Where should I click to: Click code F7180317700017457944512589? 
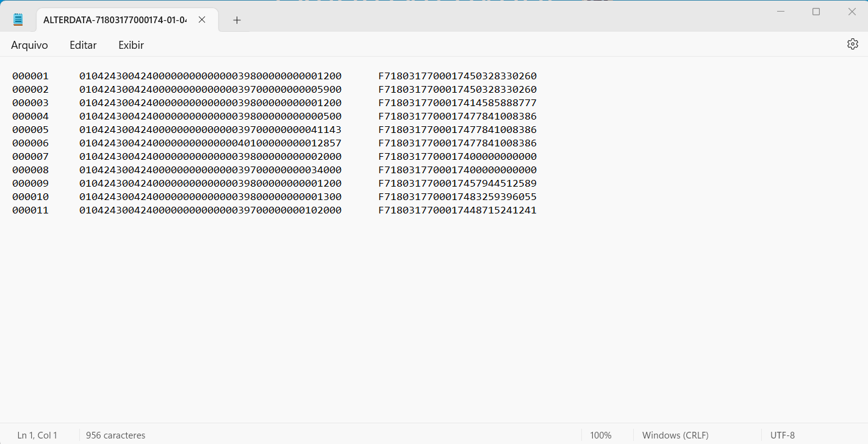pyautogui.click(x=457, y=184)
